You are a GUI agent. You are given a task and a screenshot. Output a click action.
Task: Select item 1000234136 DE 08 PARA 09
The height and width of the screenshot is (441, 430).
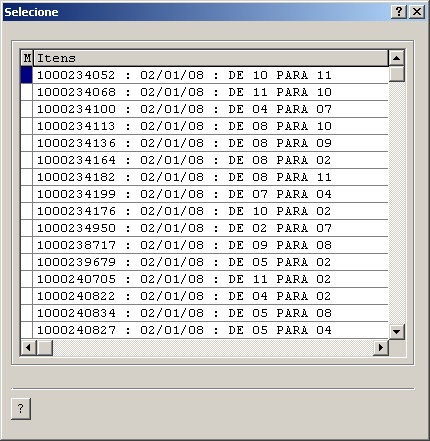[211, 143]
